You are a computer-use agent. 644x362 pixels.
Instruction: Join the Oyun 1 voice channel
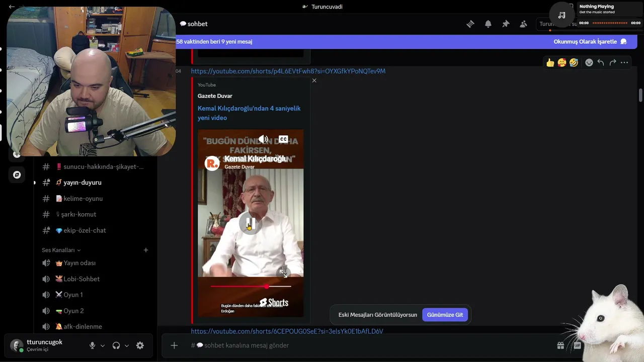tap(95, 295)
